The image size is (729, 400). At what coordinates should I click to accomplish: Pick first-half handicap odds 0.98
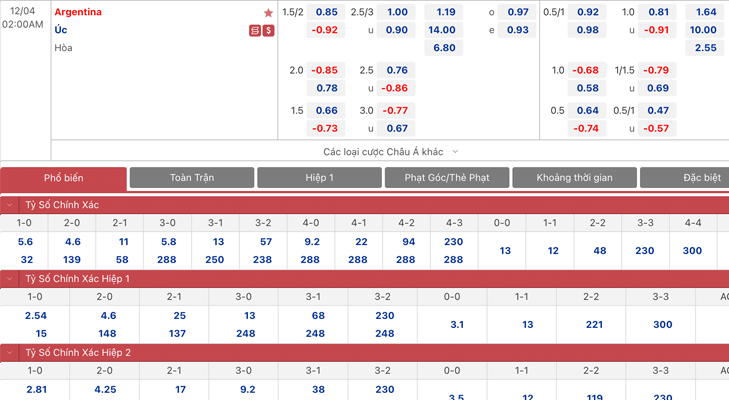[x=587, y=30]
